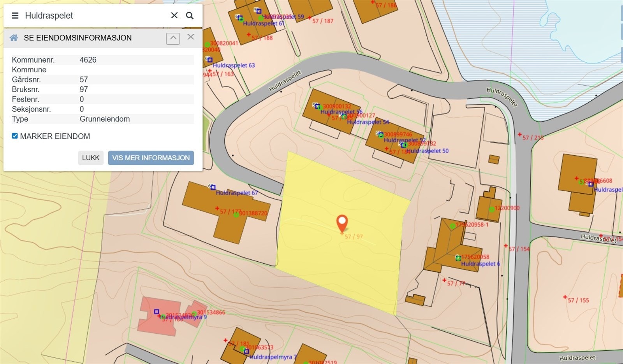This screenshot has height=364, width=623.
Task: Run search with the magnifier icon
Action: click(x=190, y=16)
